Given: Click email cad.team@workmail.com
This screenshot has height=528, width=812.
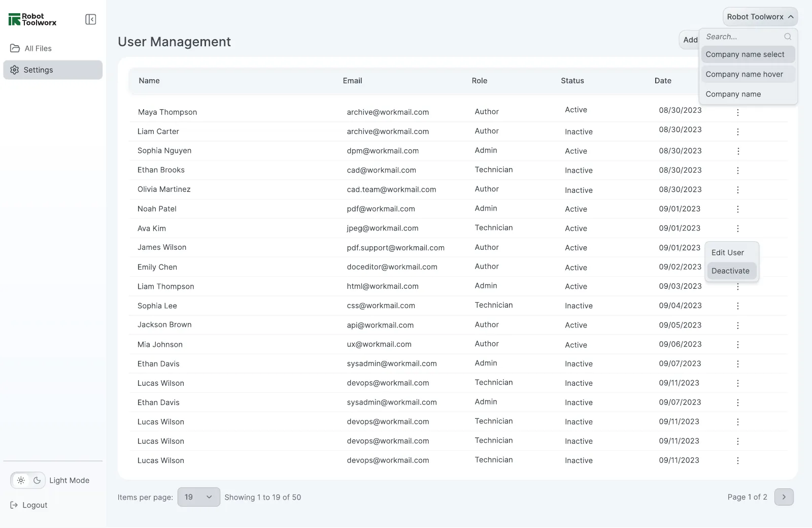Looking at the screenshot, I should [x=391, y=189].
